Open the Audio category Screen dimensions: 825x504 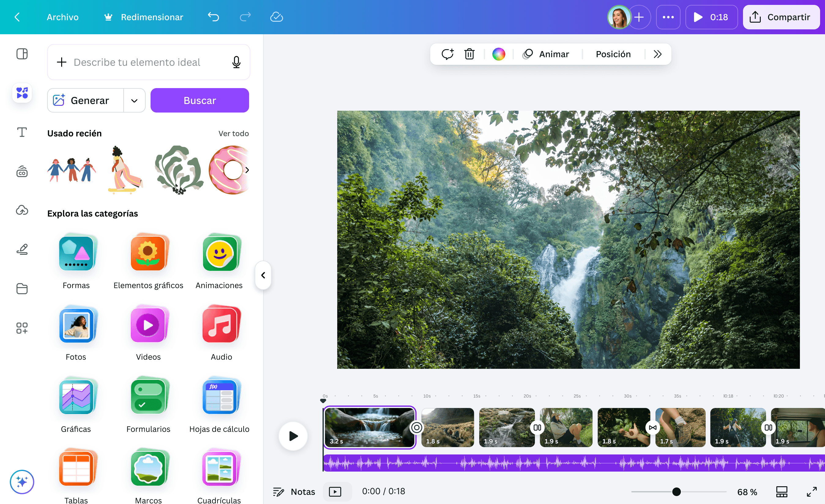(221, 333)
